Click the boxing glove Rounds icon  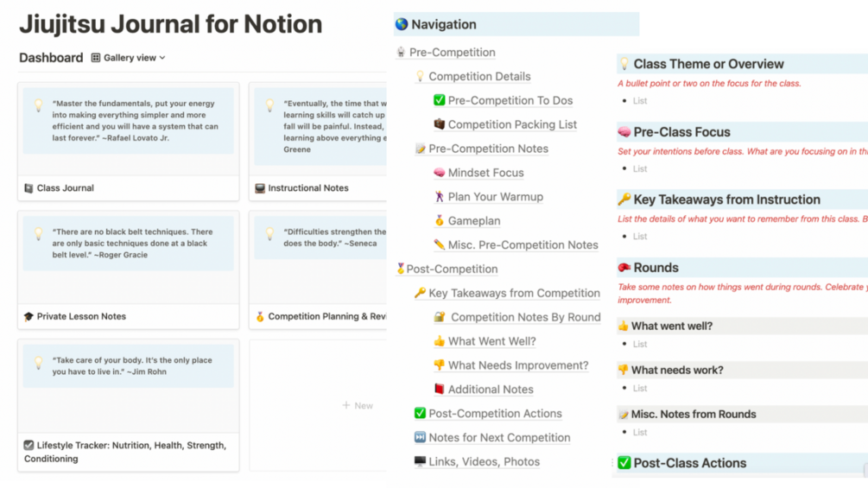coord(624,268)
